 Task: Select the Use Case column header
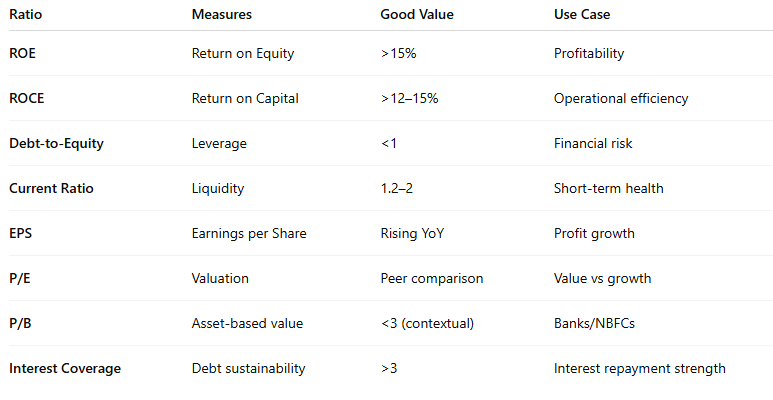pos(582,14)
